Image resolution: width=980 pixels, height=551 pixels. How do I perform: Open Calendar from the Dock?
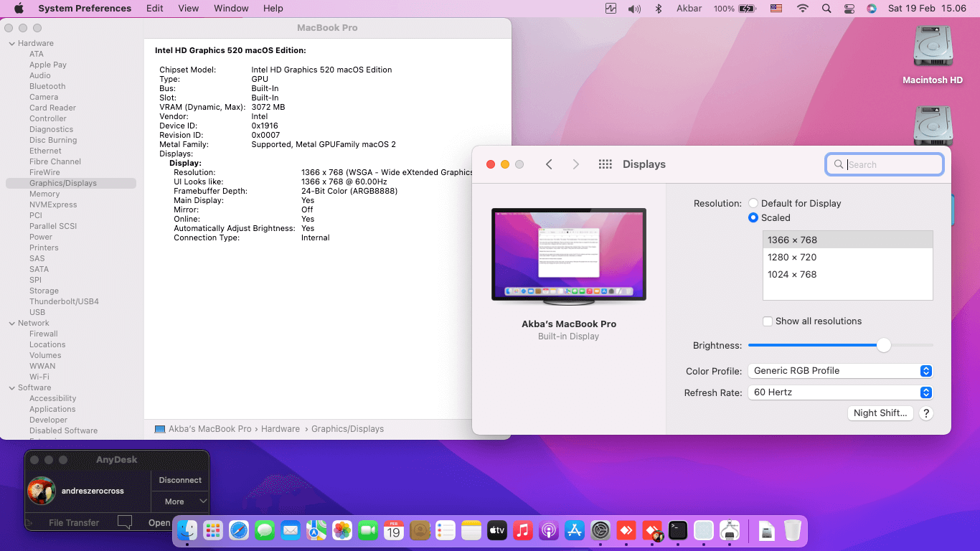(394, 530)
